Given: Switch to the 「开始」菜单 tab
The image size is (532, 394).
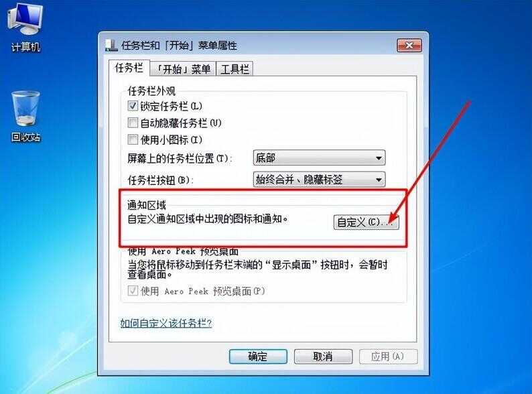Looking at the screenshot, I should click(183, 69).
